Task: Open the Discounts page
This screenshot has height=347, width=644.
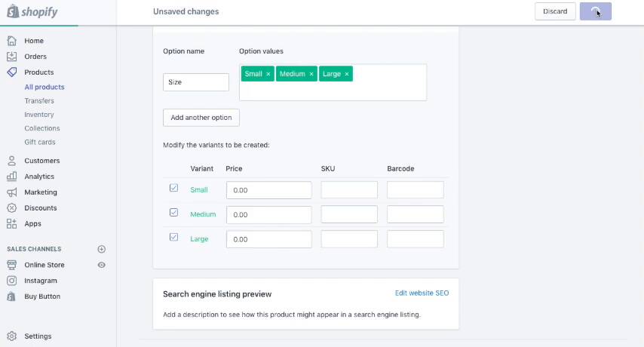Action: 41,208
